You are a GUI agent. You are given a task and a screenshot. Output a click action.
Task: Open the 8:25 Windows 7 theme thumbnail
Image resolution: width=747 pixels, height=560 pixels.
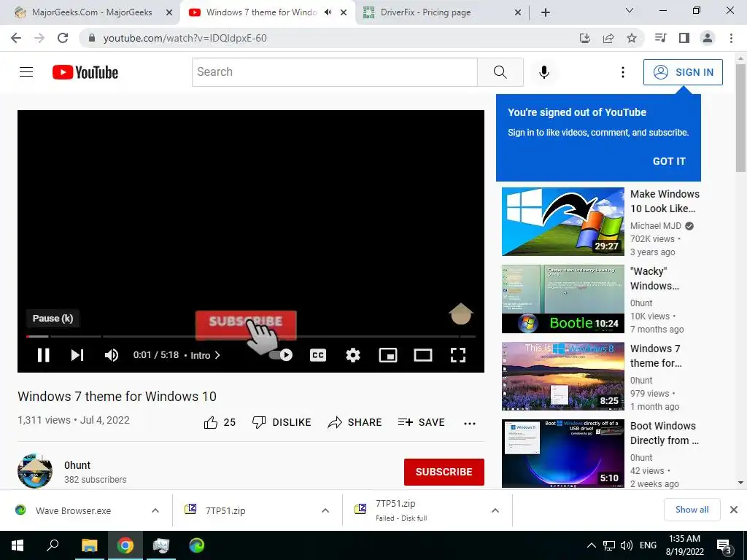coord(562,376)
